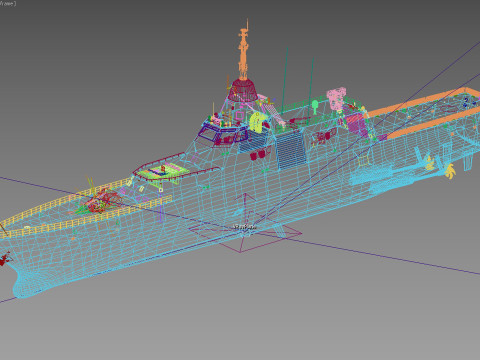
Task: Select the orange mast at the ship top
Action: point(244,50)
